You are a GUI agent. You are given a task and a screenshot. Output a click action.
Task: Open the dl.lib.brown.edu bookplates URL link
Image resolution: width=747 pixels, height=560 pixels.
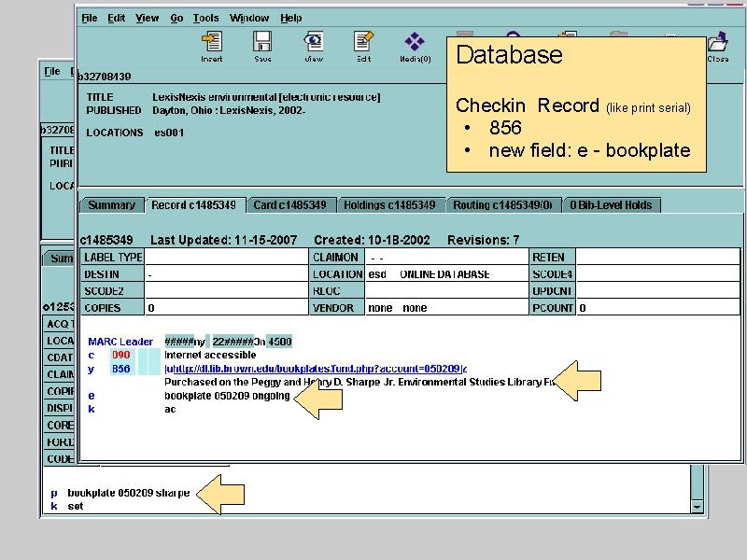(x=316, y=369)
